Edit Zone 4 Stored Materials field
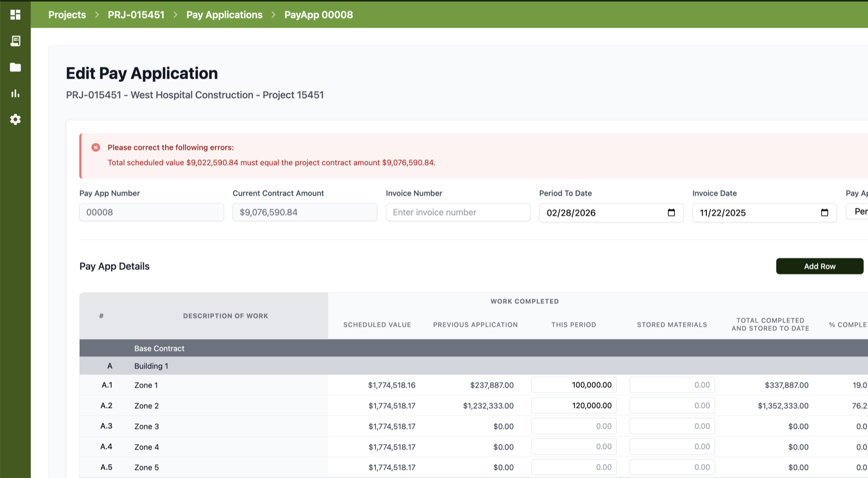Viewport: 868px width, 478px height. click(672, 447)
